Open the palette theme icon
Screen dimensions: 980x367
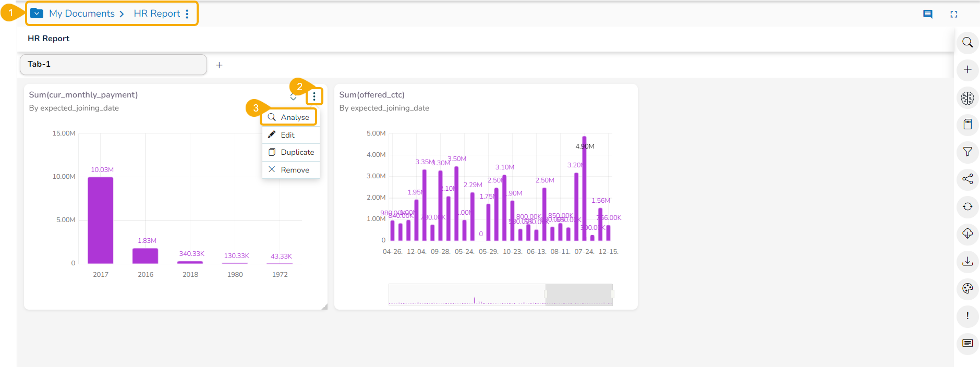[967, 288]
